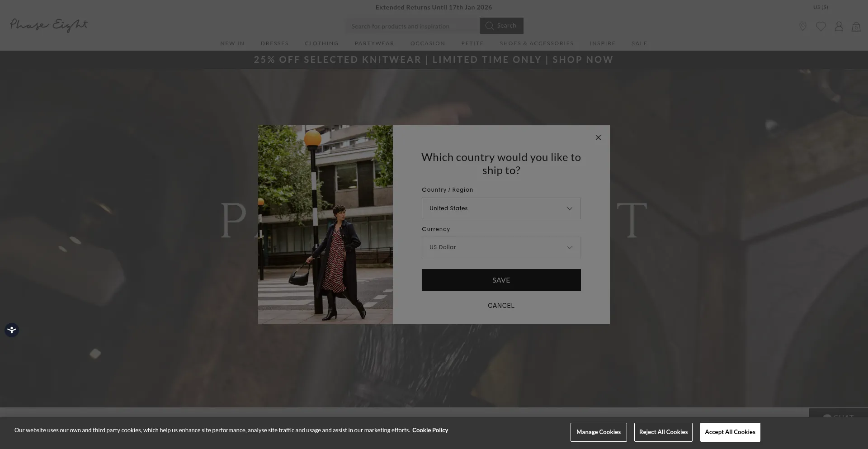Open the store locator pin icon
868x449 pixels.
pos(803,26)
